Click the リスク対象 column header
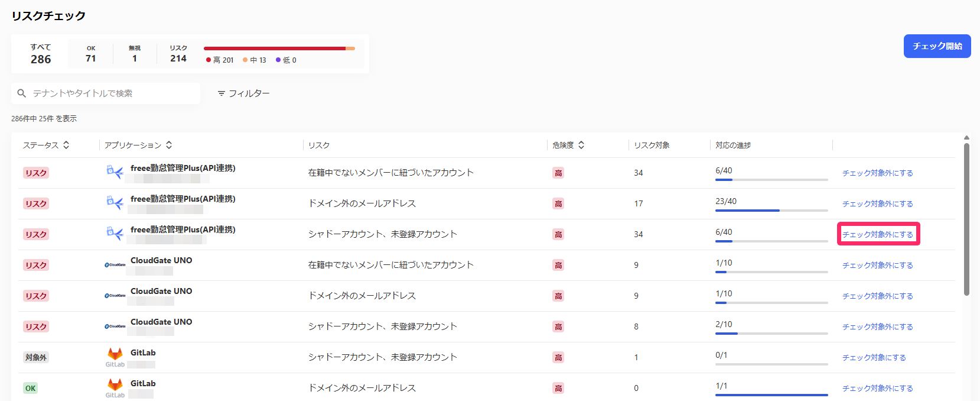980x401 pixels. pos(652,145)
